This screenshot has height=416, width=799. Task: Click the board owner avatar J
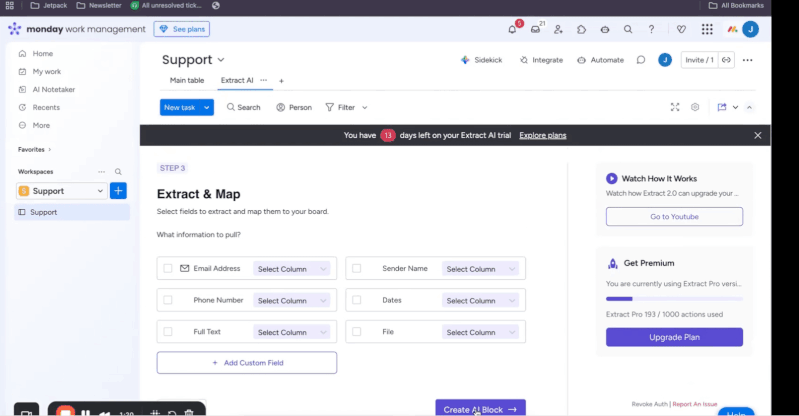click(x=664, y=60)
